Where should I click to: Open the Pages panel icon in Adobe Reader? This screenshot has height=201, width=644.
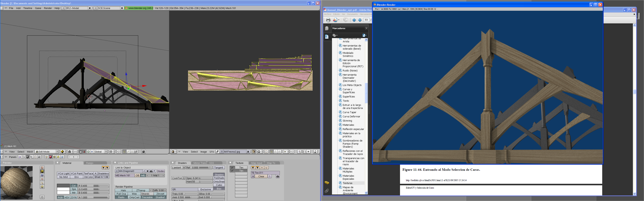point(327,29)
